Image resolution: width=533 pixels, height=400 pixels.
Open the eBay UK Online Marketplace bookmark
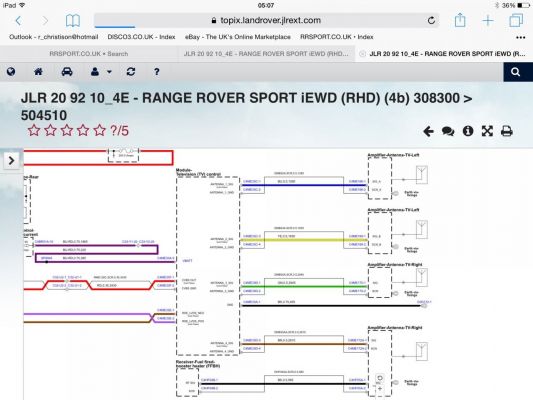(238, 37)
